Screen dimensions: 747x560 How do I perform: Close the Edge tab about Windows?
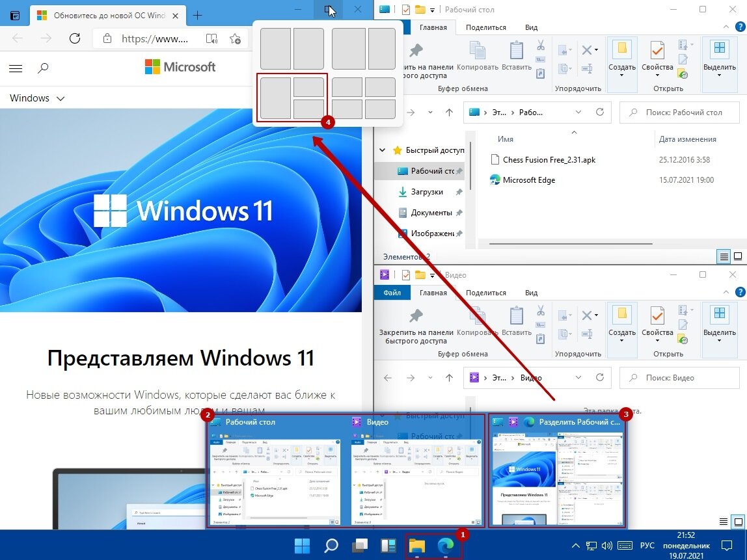[175, 16]
